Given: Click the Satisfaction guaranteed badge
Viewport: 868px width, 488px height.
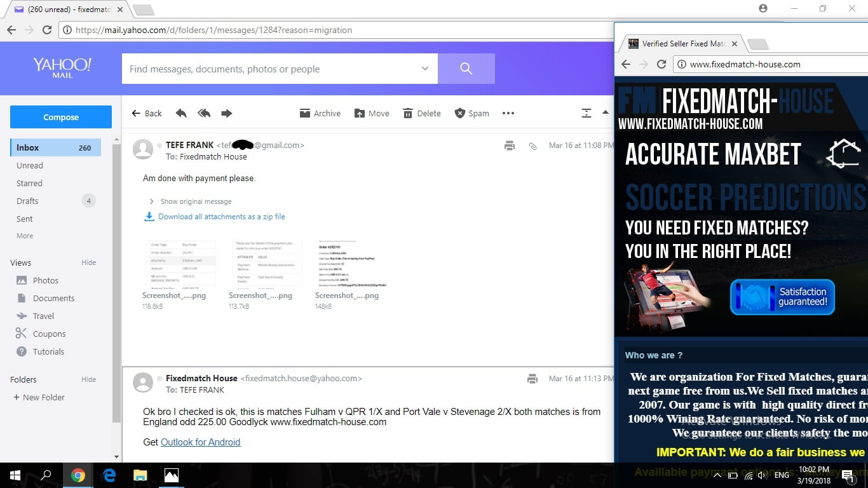Looking at the screenshot, I should click(x=782, y=297).
